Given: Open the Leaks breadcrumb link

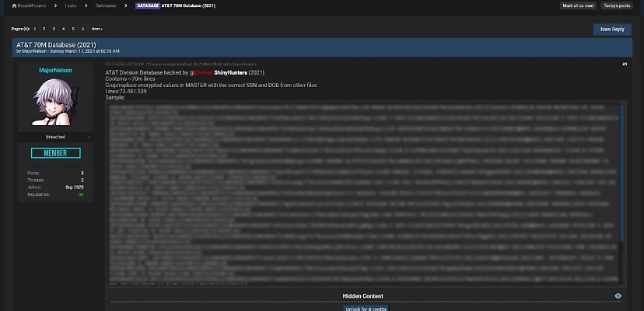Looking at the screenshot, I should coord(71,5).
